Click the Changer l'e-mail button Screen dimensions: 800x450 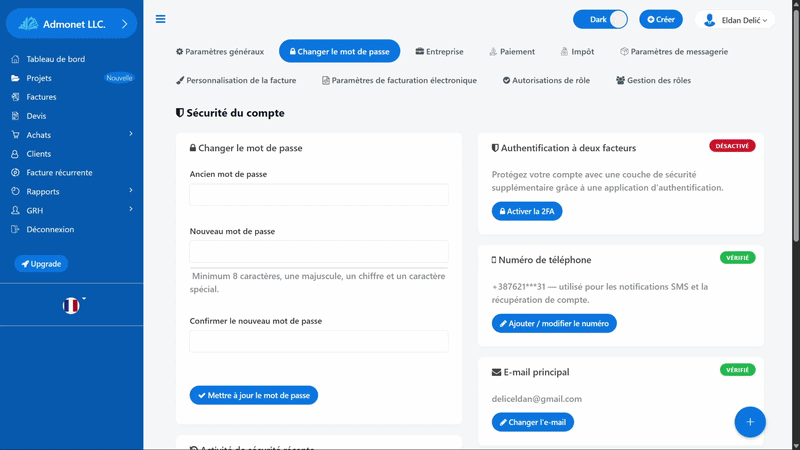533,422
